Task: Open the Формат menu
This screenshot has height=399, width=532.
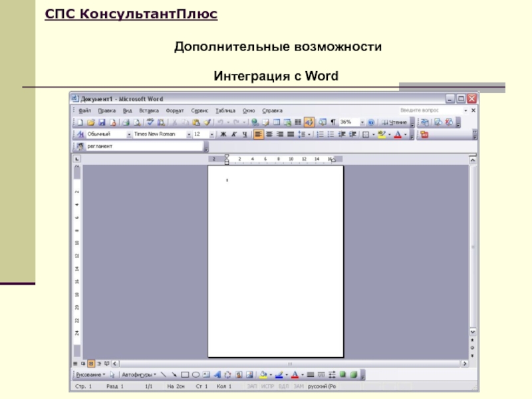Action: pos(174,110)
